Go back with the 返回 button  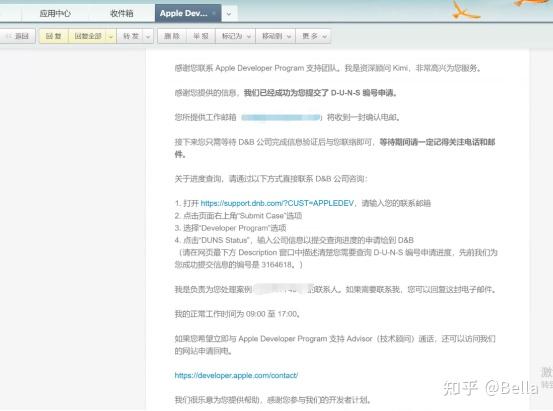tap(18, 36)
